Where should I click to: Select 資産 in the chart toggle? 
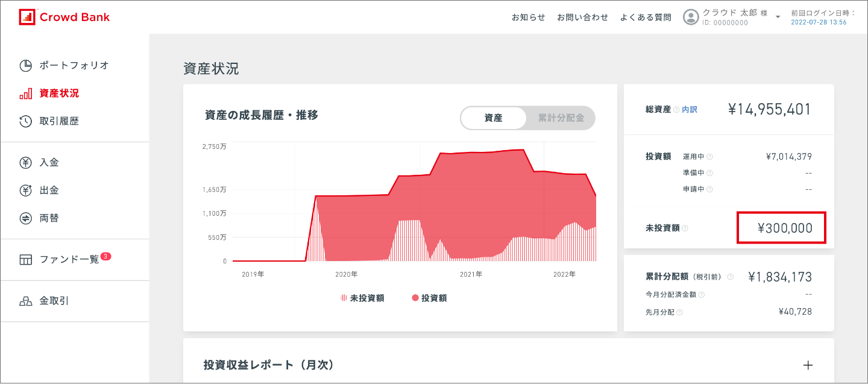pyautogui.click(x=493, y=118)
